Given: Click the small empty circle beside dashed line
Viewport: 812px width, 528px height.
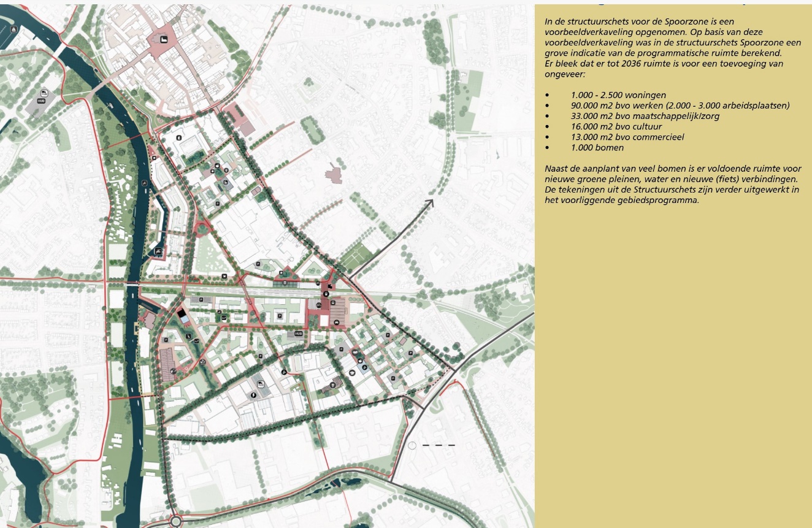Looking at the screenshot, I should pos(412,445).
